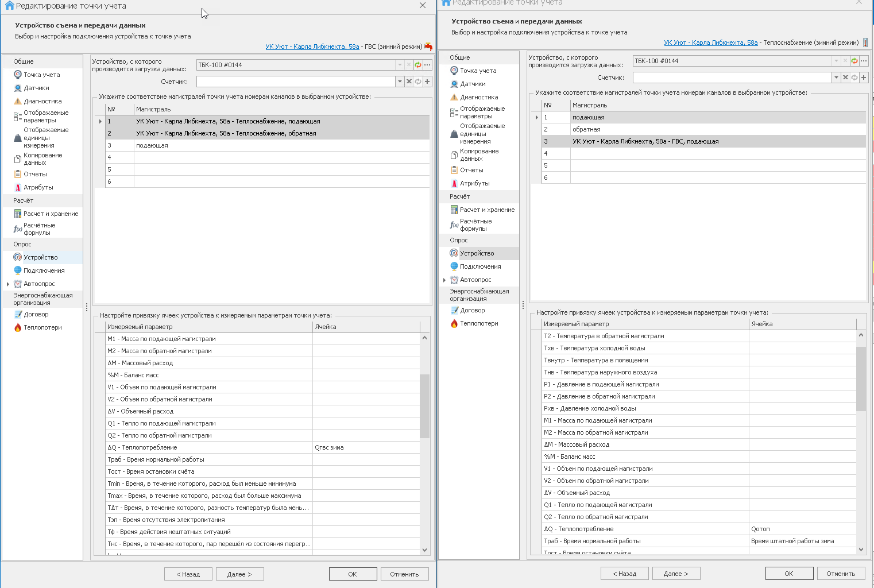
Task: Click parameter list vertical scrollbar in ГВС window
Action: tap(424, 406)
